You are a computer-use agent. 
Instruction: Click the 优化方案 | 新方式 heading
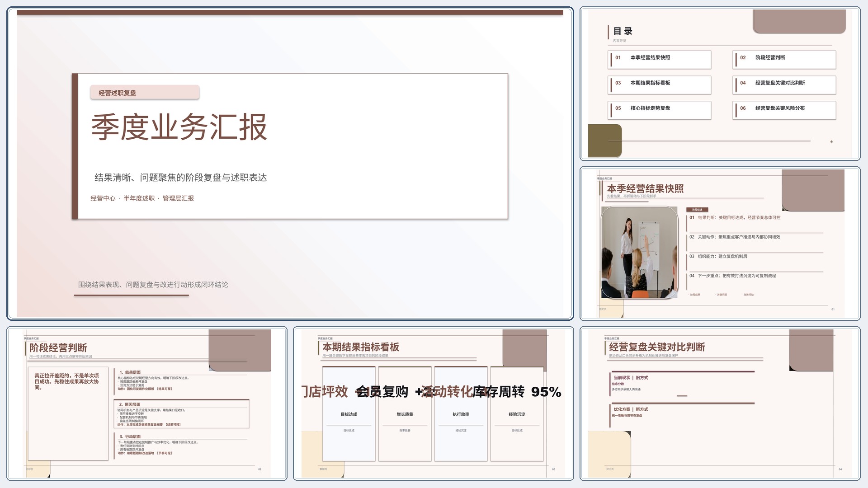[631, 409]
